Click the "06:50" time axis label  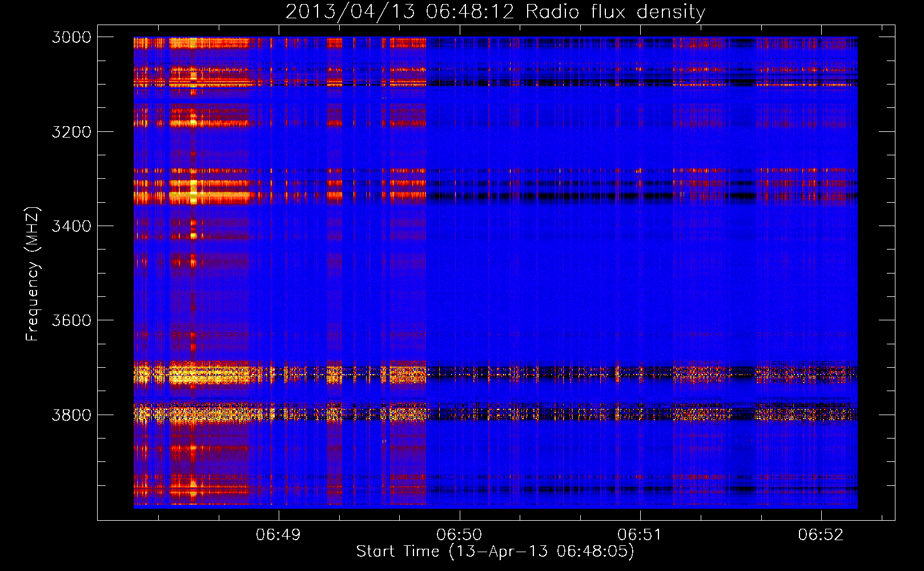click(x=459, y=535)
